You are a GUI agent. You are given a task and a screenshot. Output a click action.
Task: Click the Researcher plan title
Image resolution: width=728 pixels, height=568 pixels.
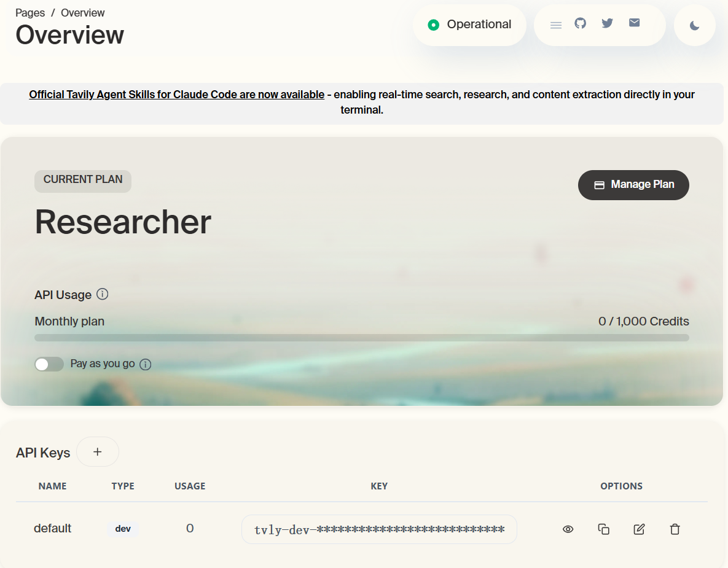123,222
